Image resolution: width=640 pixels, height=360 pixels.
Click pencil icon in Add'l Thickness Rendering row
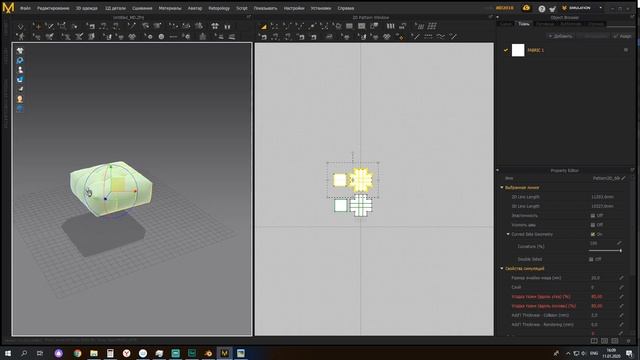(x=621, y=325)
